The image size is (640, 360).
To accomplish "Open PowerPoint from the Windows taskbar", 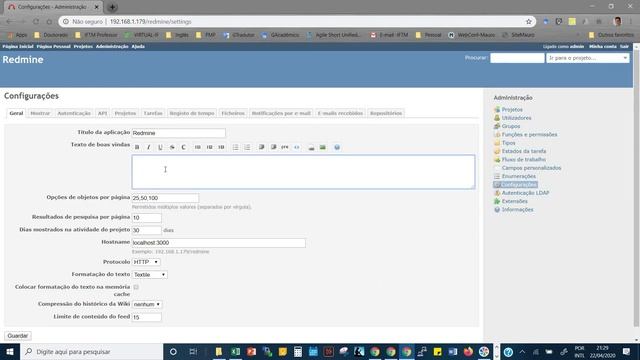I will click(x=251, y=351).
